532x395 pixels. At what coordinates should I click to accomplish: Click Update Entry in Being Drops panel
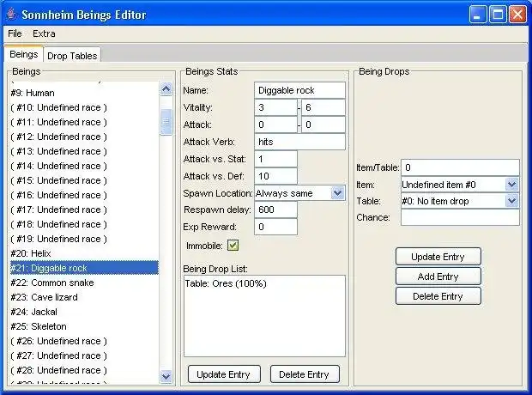(x=438, y=257)
